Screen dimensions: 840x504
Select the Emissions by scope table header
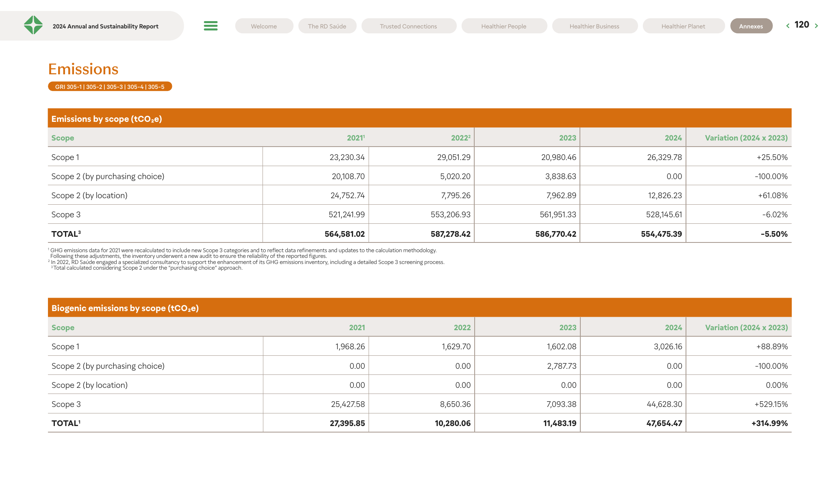(419, 118)
